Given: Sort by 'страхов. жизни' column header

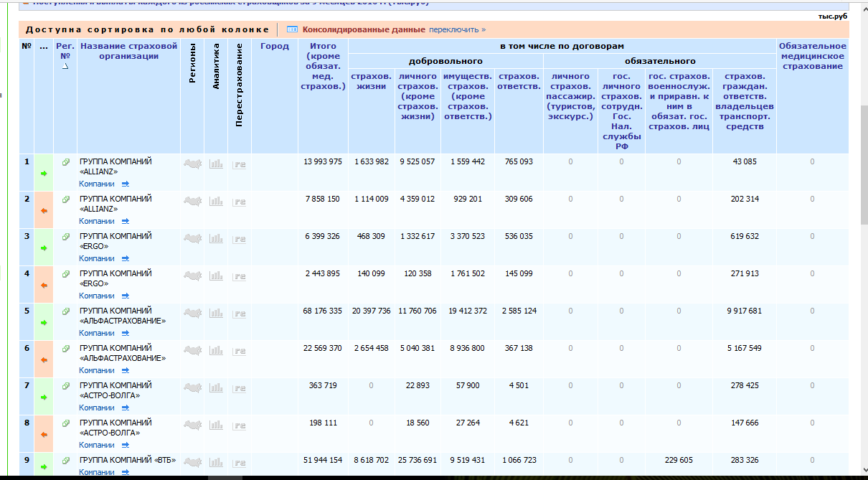Looking at the screenshot, I should coord(372,81).
